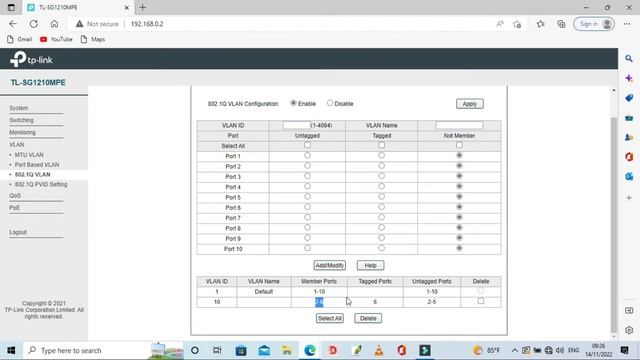The image size is (640, 360).
Task: Set Port 3 as Untagged
Action: [x=307, y=176]
